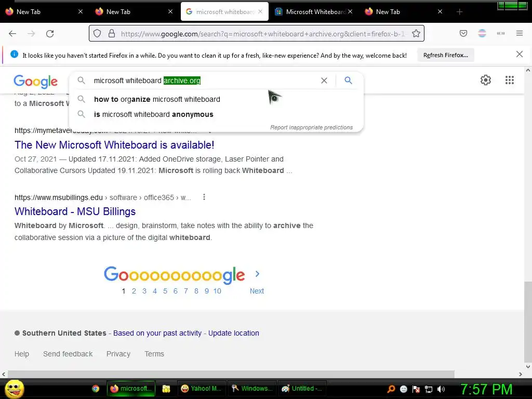Viewport: 532px width, 399px height.
Task: Open the Google apps grid
Action: (x=509, y=80)
